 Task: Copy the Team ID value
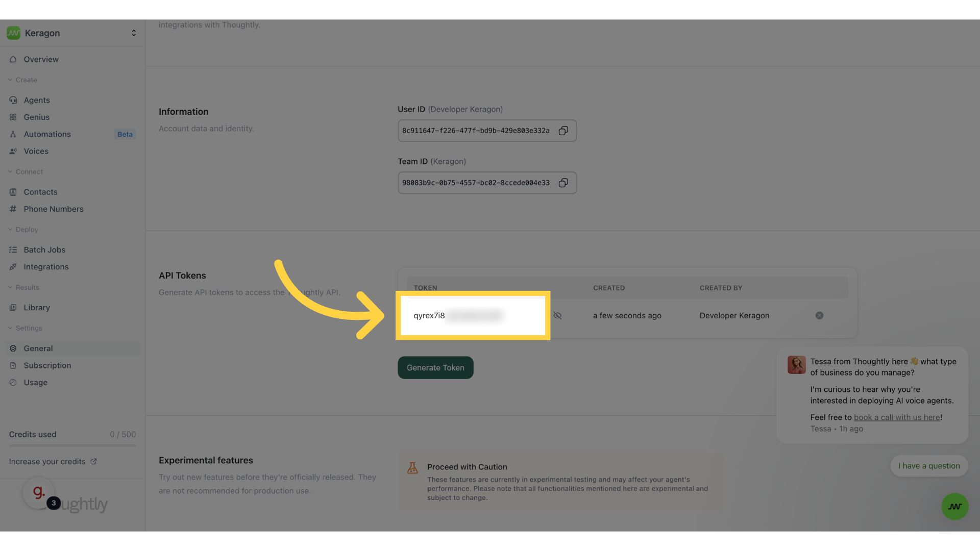[563, 183]
